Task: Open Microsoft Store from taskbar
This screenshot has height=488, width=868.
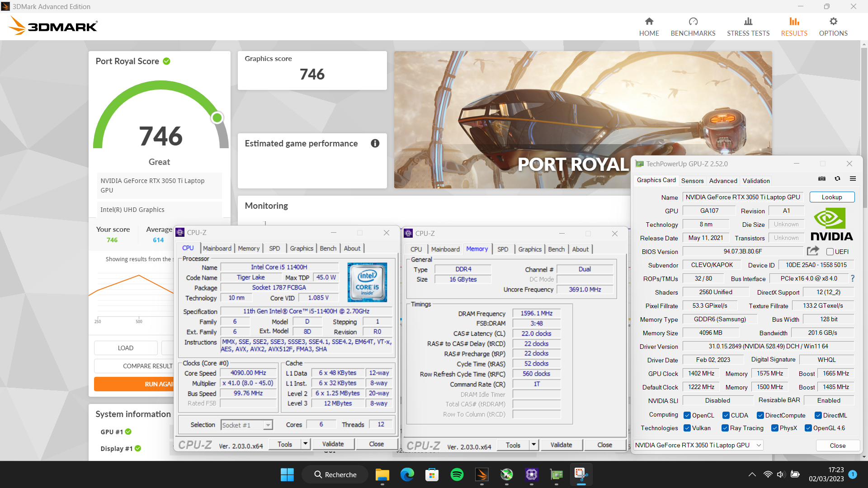Action: click(432, 474)
